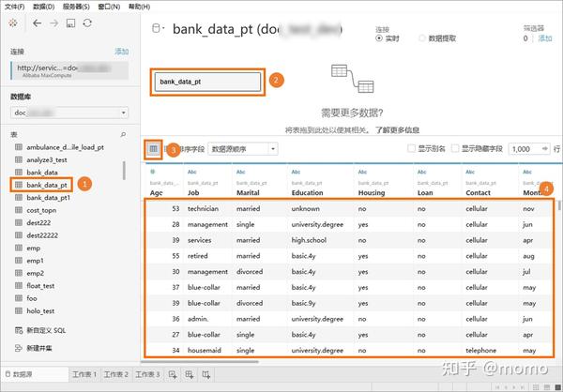This screenshot has width=563, height=392.
Task: Select analyze3_test table
Action: (x=47, y=159)
